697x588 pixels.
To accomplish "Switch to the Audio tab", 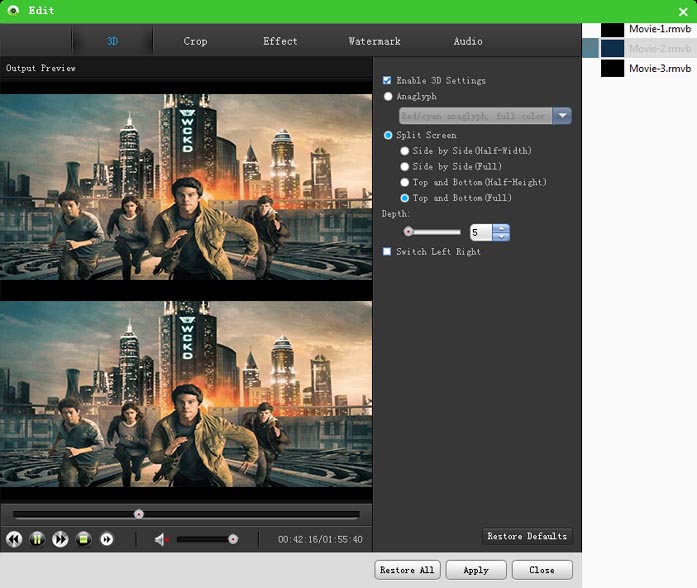I will point(468,41).
